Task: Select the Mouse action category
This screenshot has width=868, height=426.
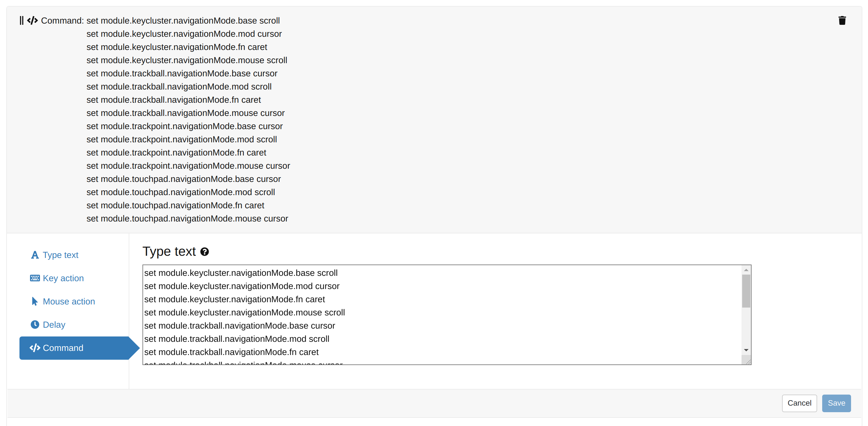Action: (69, 301)
